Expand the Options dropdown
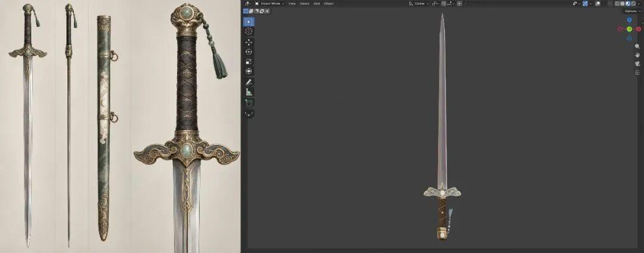644x253 pixels. (633, 11)
